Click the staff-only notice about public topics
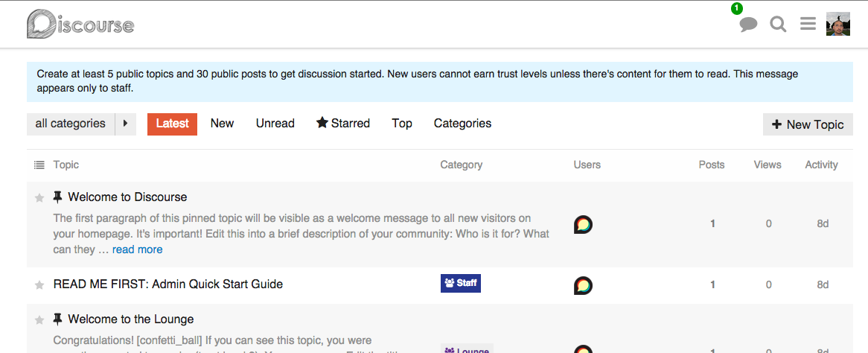 point(439,81)
